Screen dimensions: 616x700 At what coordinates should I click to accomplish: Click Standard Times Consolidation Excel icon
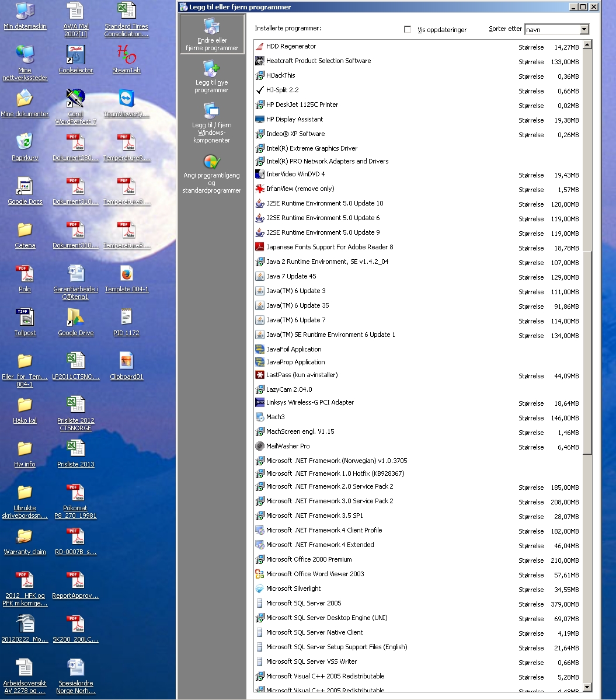126,19
